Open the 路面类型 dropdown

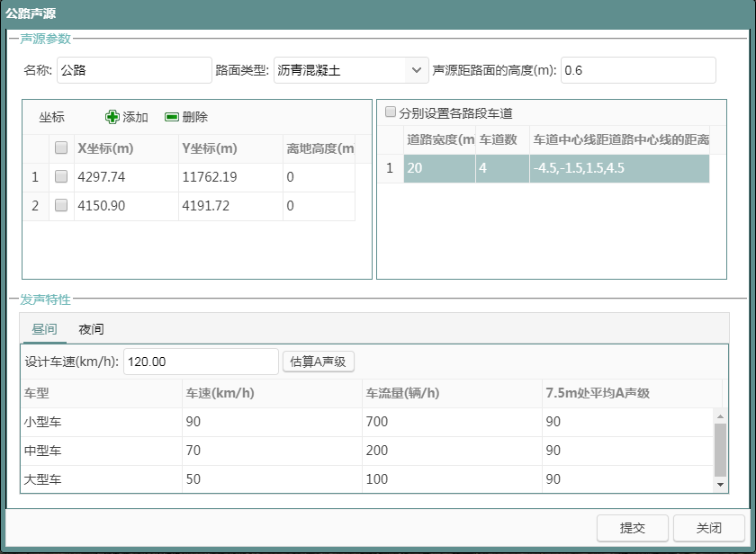[x=416, y=69]
